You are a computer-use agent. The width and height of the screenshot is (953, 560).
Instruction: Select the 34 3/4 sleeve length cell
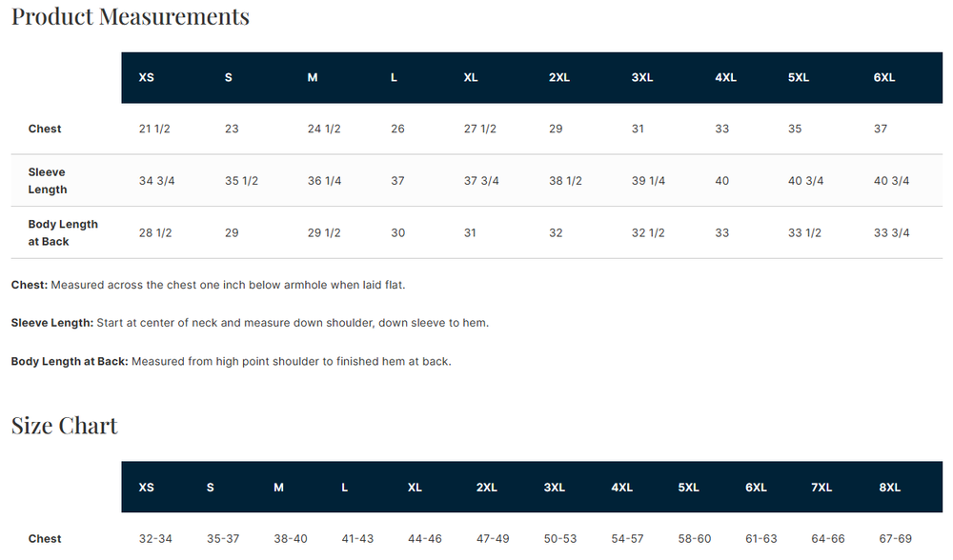point(157,181)
